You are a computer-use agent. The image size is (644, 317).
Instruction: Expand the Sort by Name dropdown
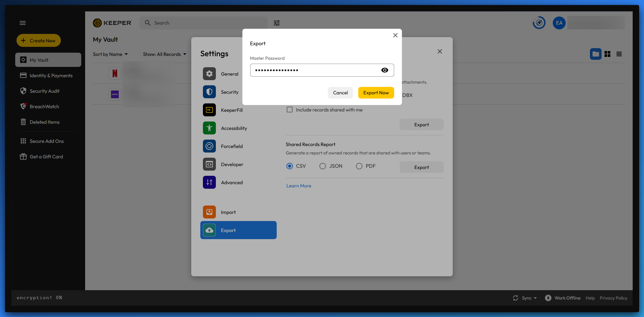tap(110, 54)
